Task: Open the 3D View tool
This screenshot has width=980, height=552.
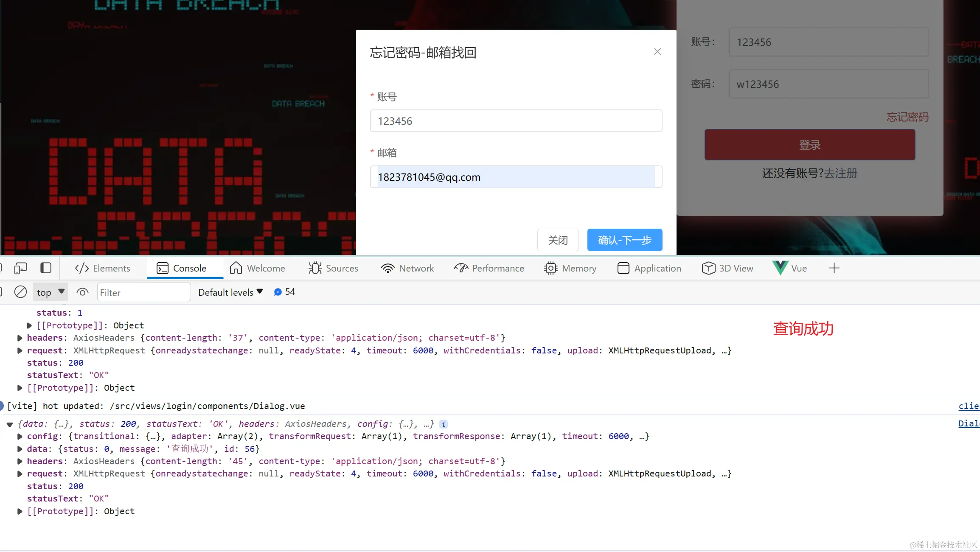Action: pos(727,268)
